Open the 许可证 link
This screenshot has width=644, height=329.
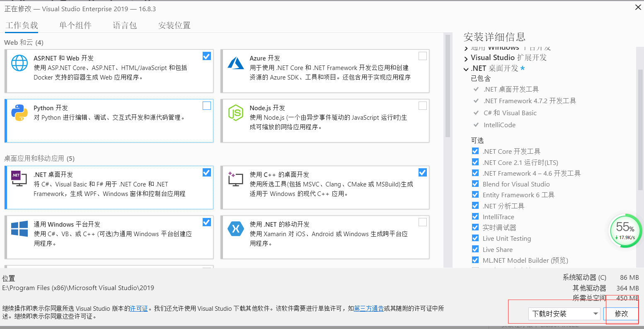point(139,308)
